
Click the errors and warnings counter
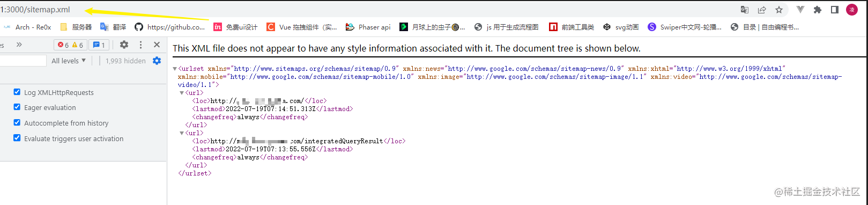[x=70, y=45]
